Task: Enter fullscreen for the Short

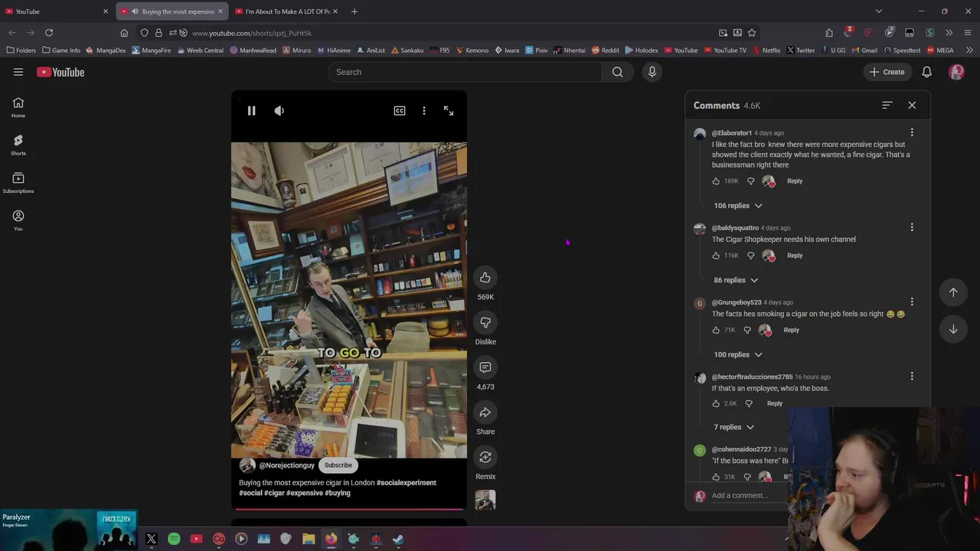Action: [x=449, y=111]
